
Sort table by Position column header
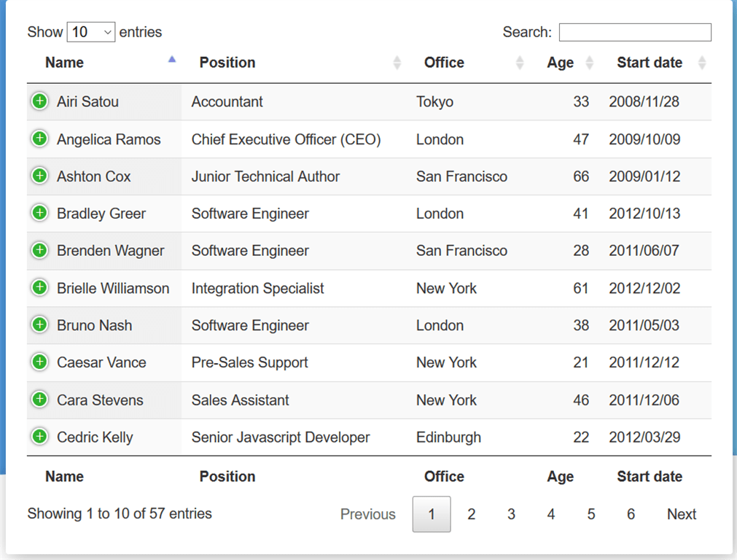tap(227, 63)
